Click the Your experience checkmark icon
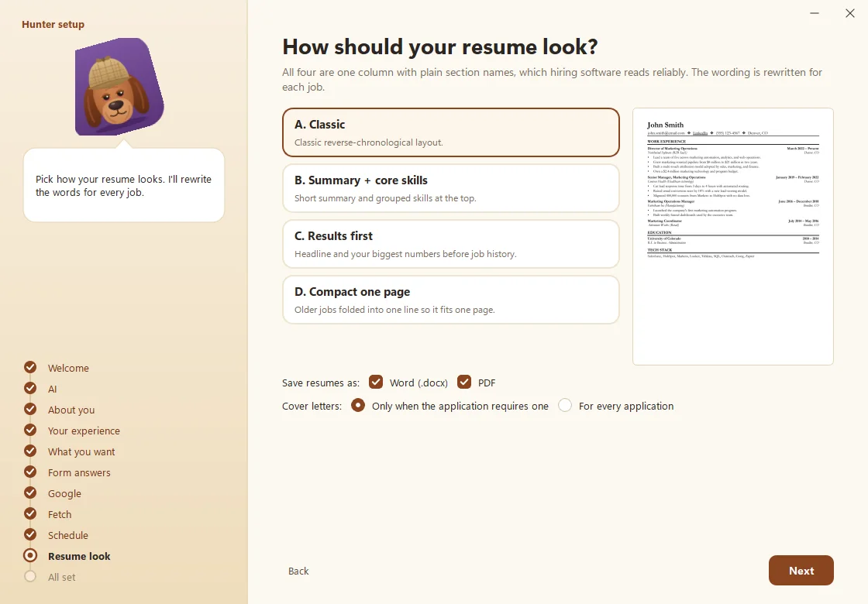This screenshot has height=604, width=868. pos(30,430)
